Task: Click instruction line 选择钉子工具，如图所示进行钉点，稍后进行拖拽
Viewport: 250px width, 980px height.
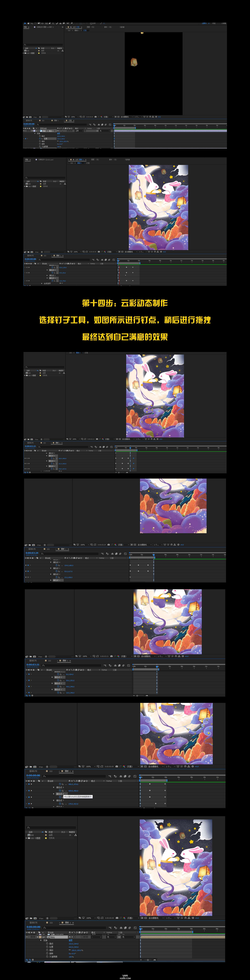Action: [x=125, y=320]
